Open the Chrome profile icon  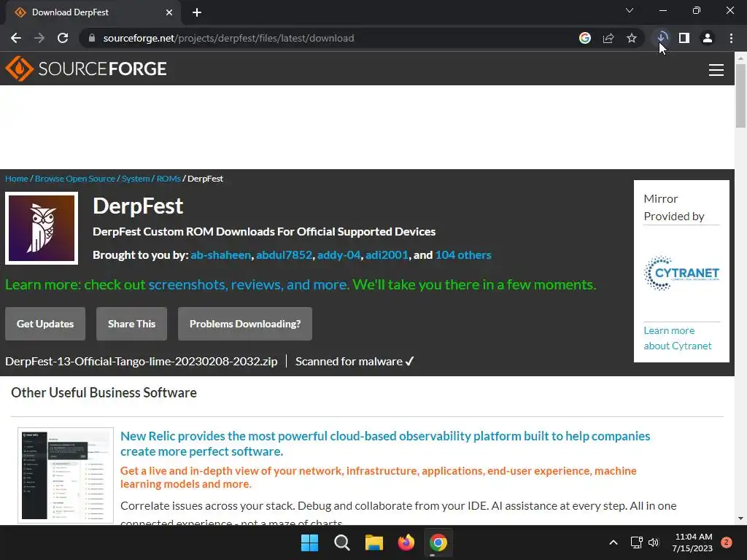click(708, 38)
